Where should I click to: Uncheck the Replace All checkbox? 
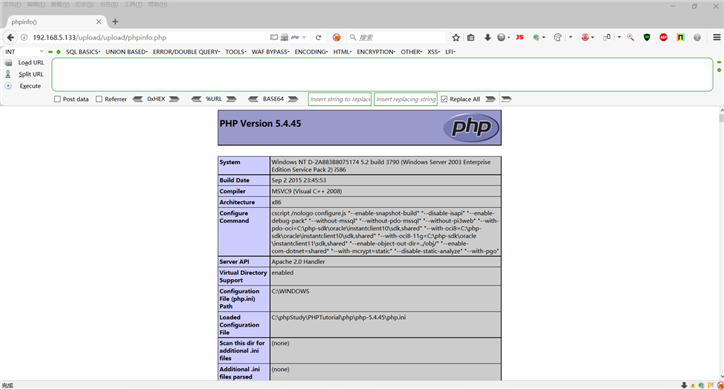pos(444,99)
